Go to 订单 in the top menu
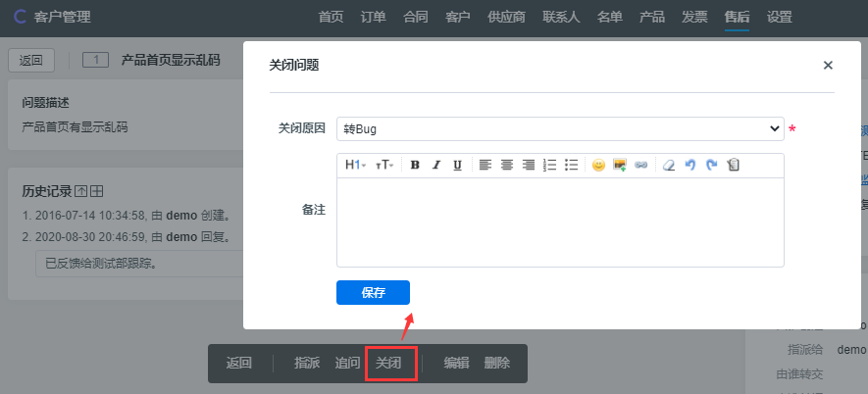This screenshot has height=394, width=868. click(373, 17)
